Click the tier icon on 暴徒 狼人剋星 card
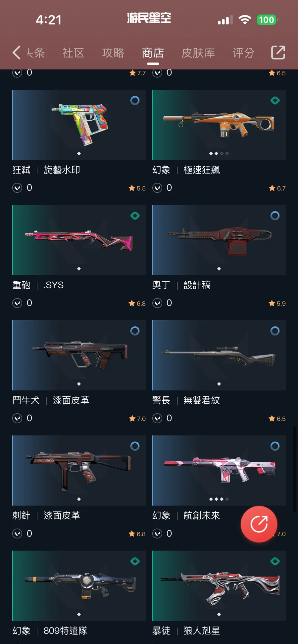Viewport: 298px width, 644px height. pyautogui.click(x=275, y=561)
